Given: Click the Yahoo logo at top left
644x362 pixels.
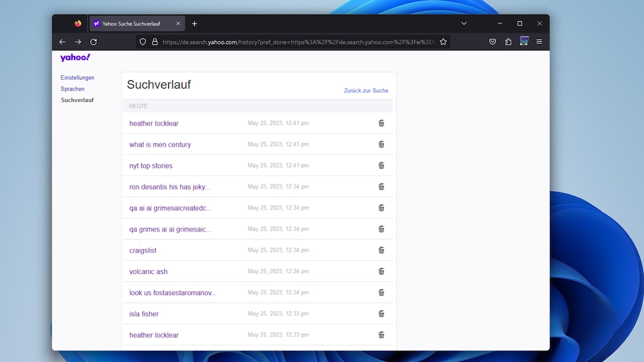Looking at the screenshot, I should pos(75,58).
